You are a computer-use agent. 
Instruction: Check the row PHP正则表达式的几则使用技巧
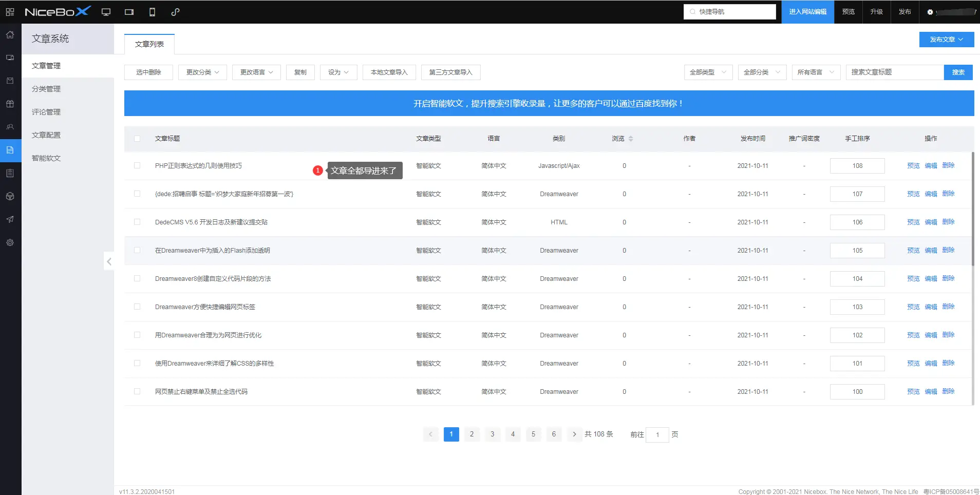pos(137,165)
